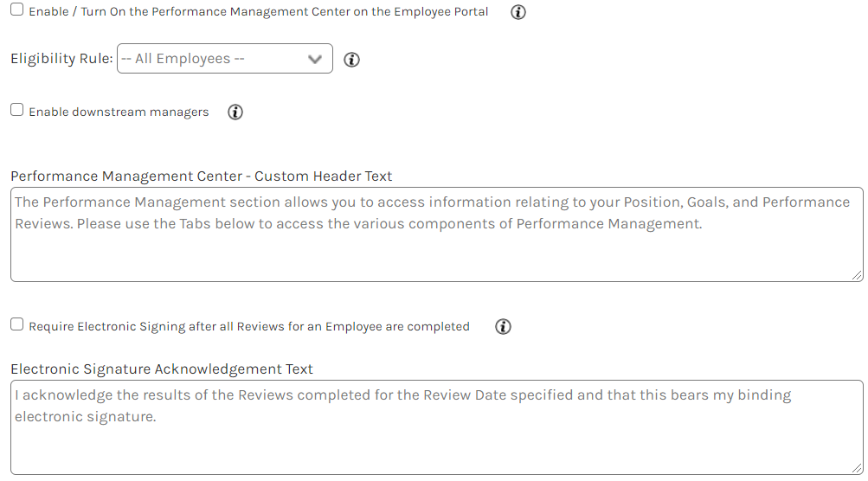Image resolution: width=868 pixels, height=481 pixels.
Task: Click the 'Electronic Signature Acknowledgement Text' heading
Action: point(162,369)
